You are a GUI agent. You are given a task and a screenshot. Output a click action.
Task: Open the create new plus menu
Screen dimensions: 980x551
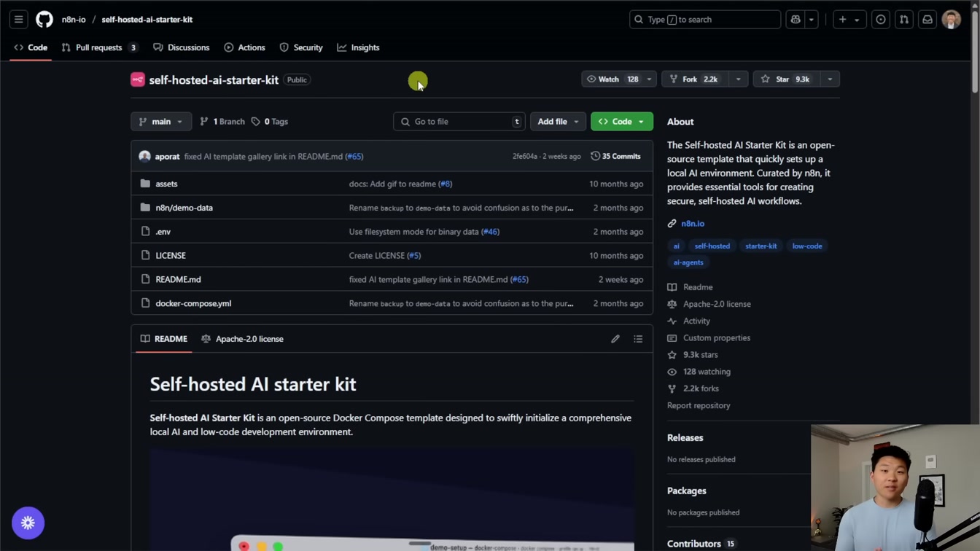click(849, 20)
